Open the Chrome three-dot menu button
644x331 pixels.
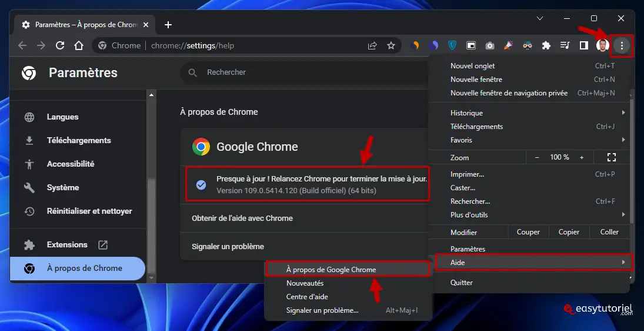[x=622, y=45]
